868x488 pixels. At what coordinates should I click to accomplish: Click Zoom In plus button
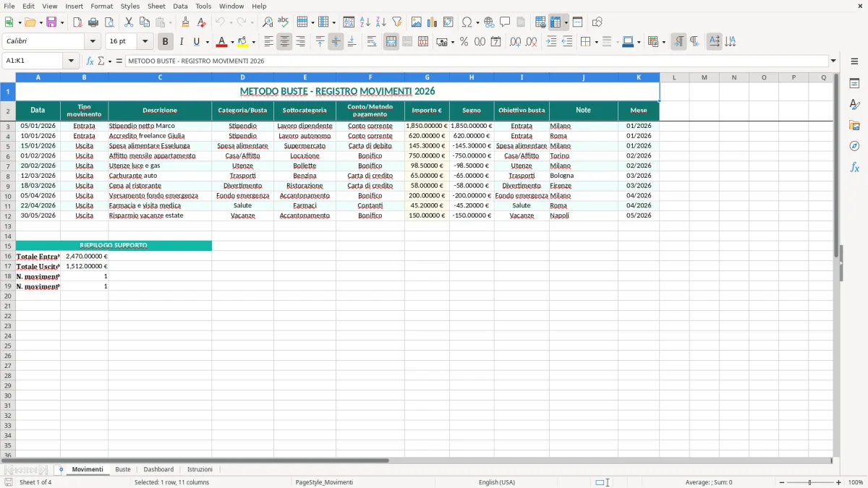838,482
